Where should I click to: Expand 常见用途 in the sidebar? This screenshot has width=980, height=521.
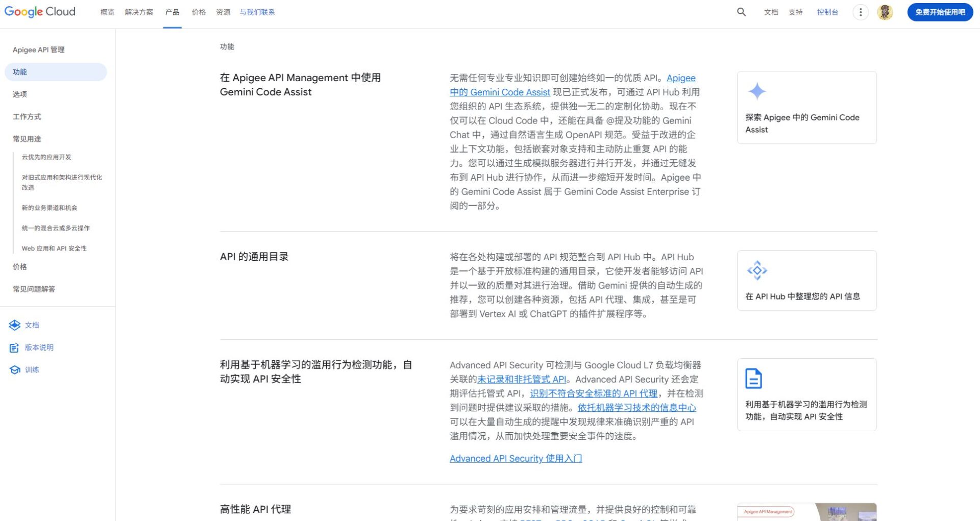[27, 138]
